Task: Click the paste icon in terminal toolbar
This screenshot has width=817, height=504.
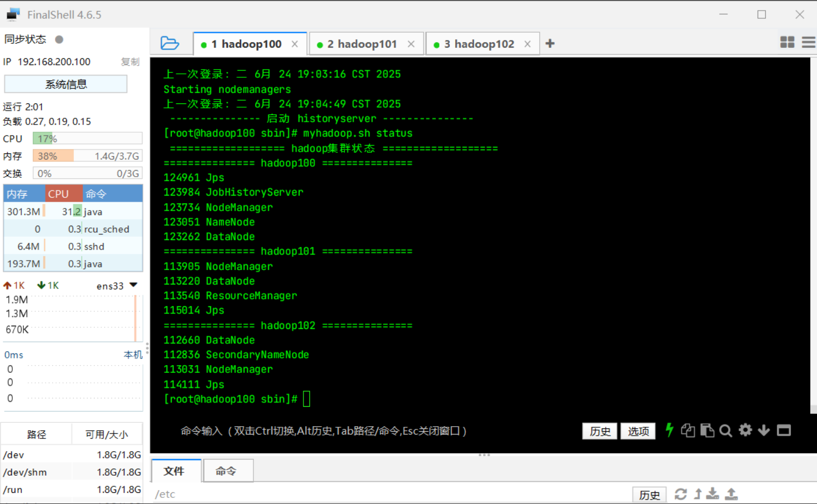Action: pos(707,431)
